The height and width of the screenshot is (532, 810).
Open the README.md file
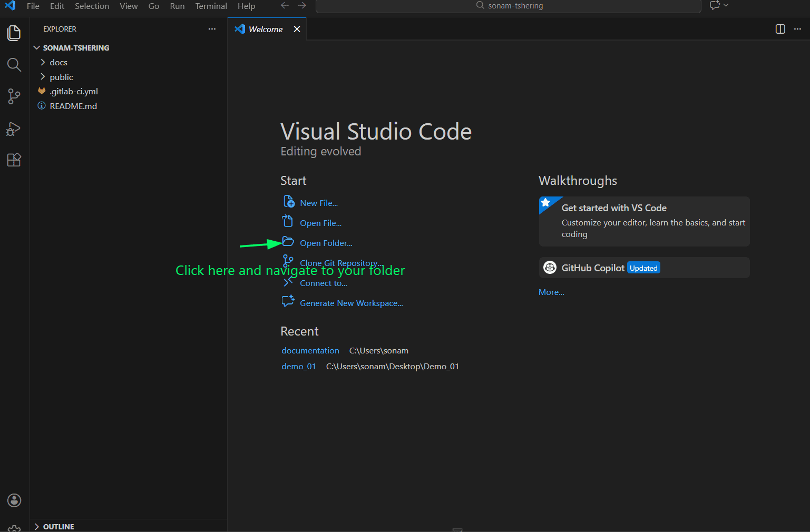[x=73, y=106]
